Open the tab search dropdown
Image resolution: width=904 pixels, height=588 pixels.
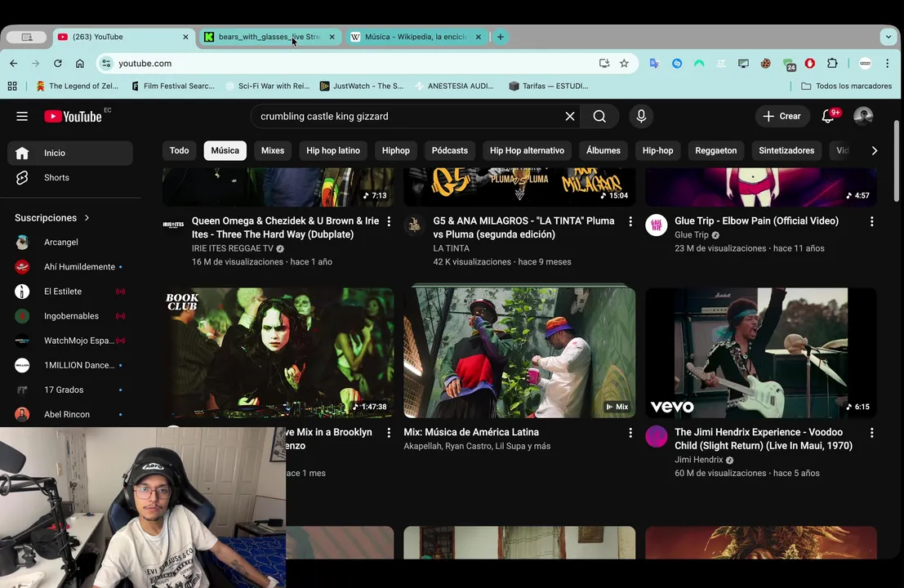pyautogui.click(x=888, y=37)
